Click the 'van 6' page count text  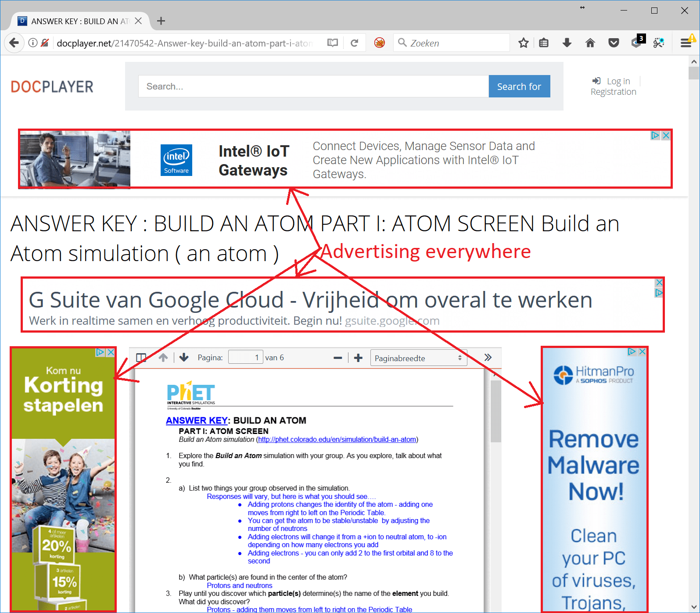(x=274, y=358)
